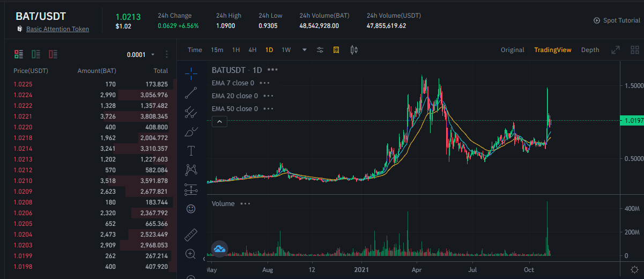Screen dimensions: 644x279
Task: Click the 24h High value 1.0900
Action: [225, 26]
